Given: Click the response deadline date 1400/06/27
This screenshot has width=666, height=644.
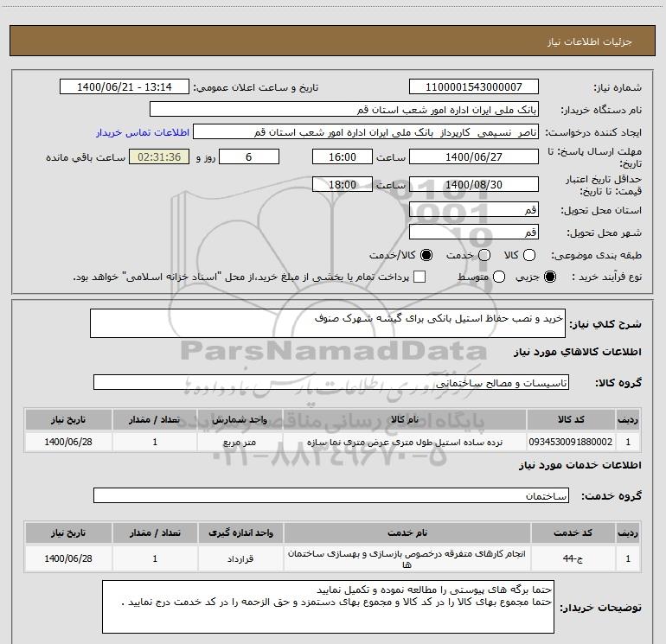Looking at the screenshot, I should point(474,156).
